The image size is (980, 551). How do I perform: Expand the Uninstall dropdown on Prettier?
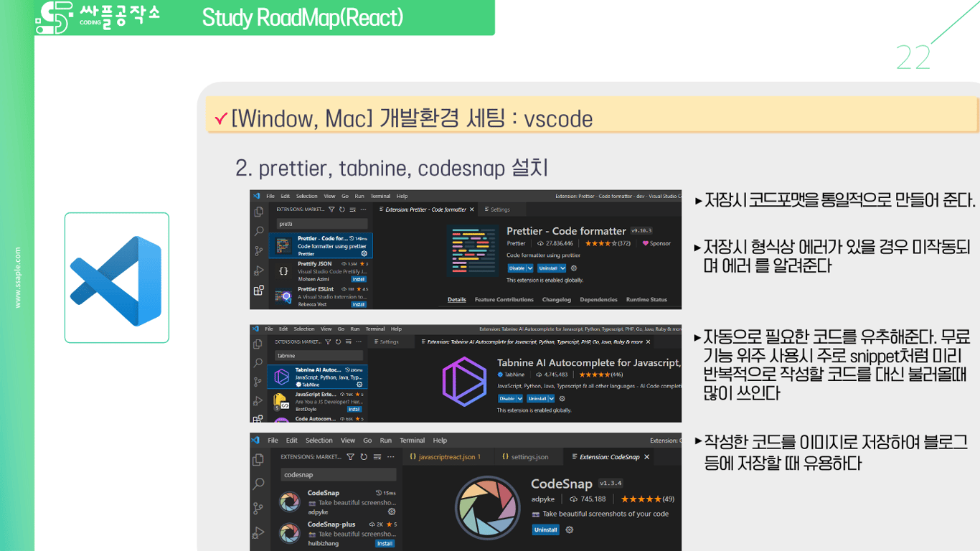[x=563, y=268]
